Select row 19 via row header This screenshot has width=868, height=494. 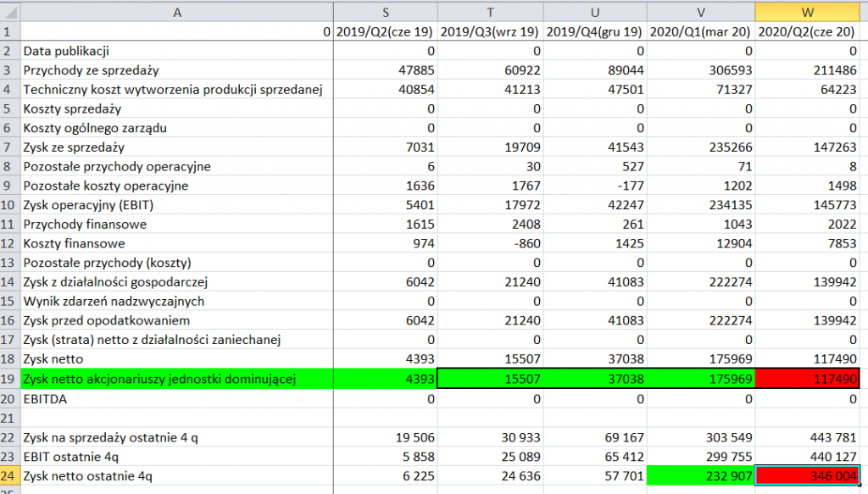click(9, 379)
